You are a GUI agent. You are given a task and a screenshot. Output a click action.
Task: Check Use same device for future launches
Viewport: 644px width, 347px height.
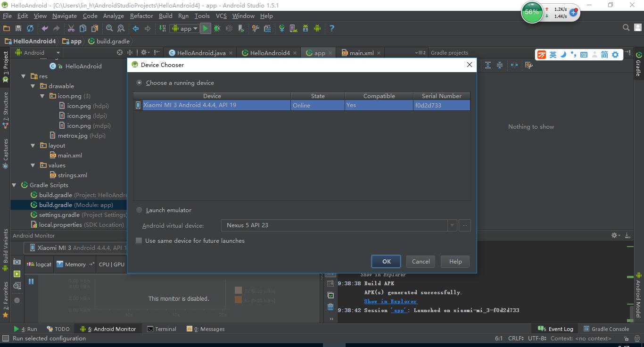[139, 240]
